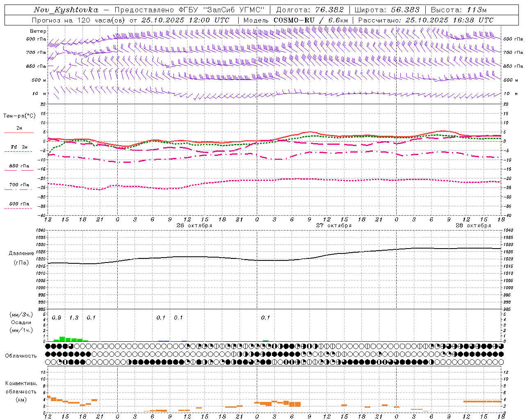This screenshot has width=525, height=420.
Task: Click '850 гПа' in the temperature legend
Action: [x=19, y=166]
